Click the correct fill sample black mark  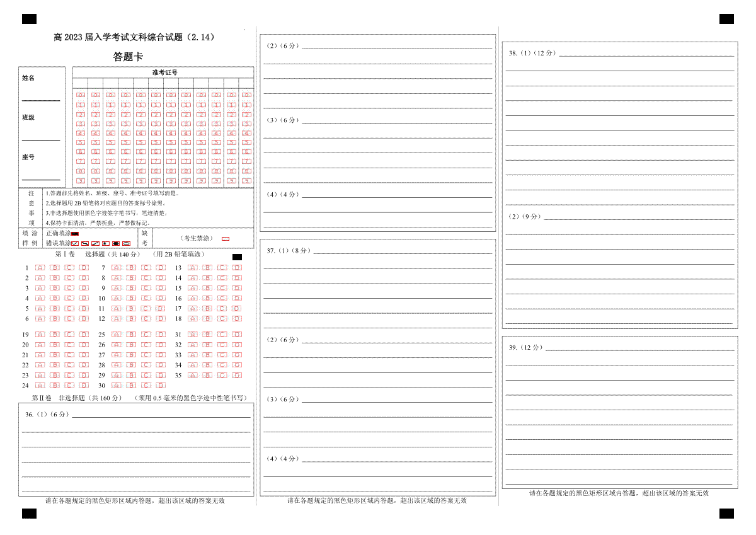coord(74,234)
